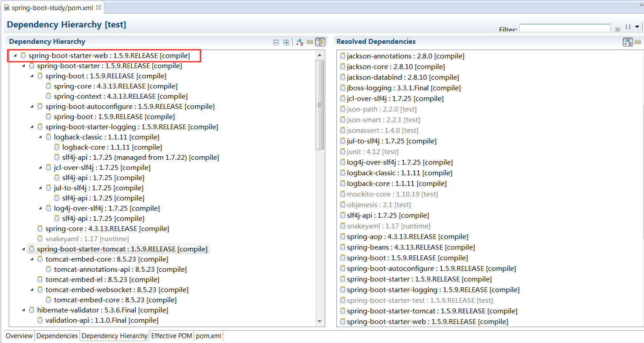Expand all nodes in Dependency Hierarchy
Viewport: 644px width, 343px height.
(x=286, y=42)
